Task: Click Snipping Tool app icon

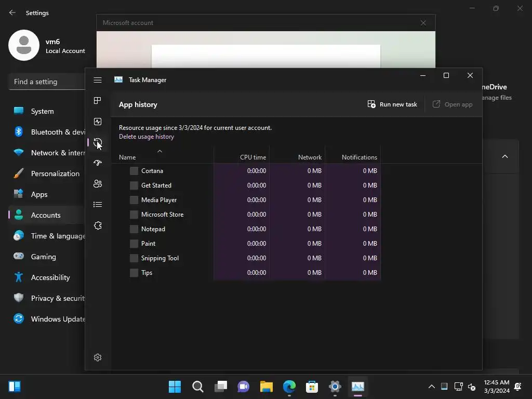Action: tap(134, 259)
